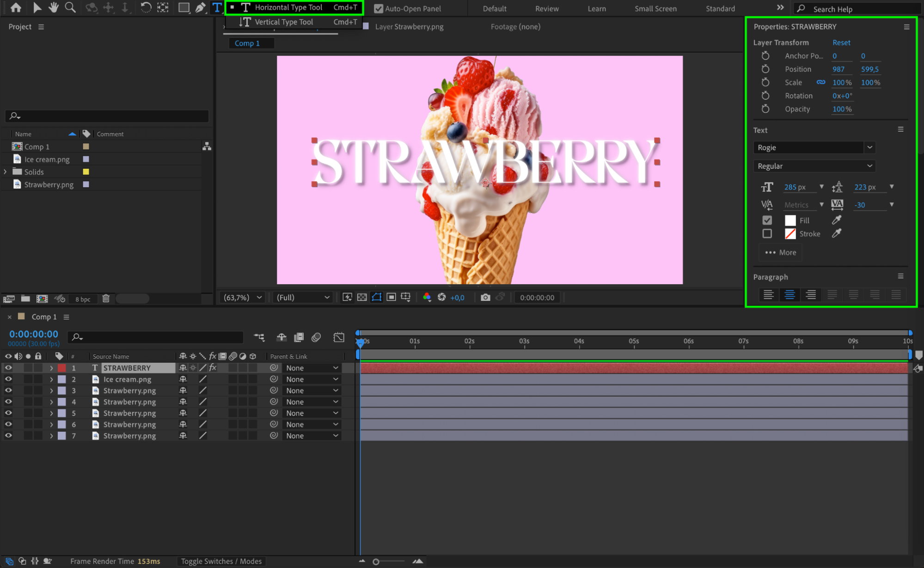The width and height of the screenshot is (924, 568).
Task: Take a snapshot with the camera icon
Action: pos(485,297)
